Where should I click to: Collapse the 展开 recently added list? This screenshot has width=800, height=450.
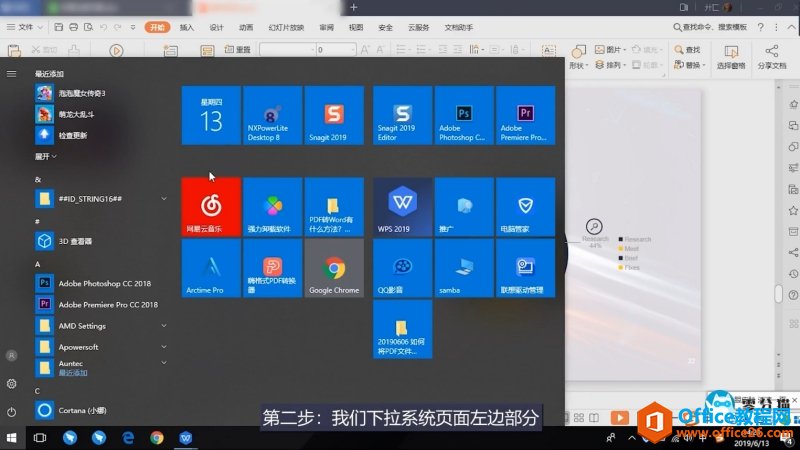(46, 157)
